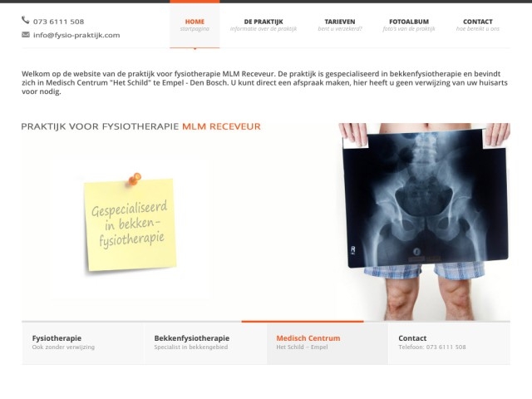Click the 073 6111 508 phone number

click(58, 22)
